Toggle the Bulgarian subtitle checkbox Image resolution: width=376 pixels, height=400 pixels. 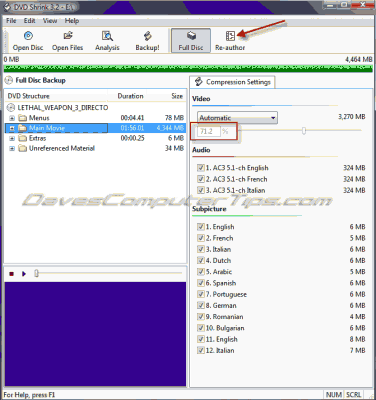click(x=200, y=328)
